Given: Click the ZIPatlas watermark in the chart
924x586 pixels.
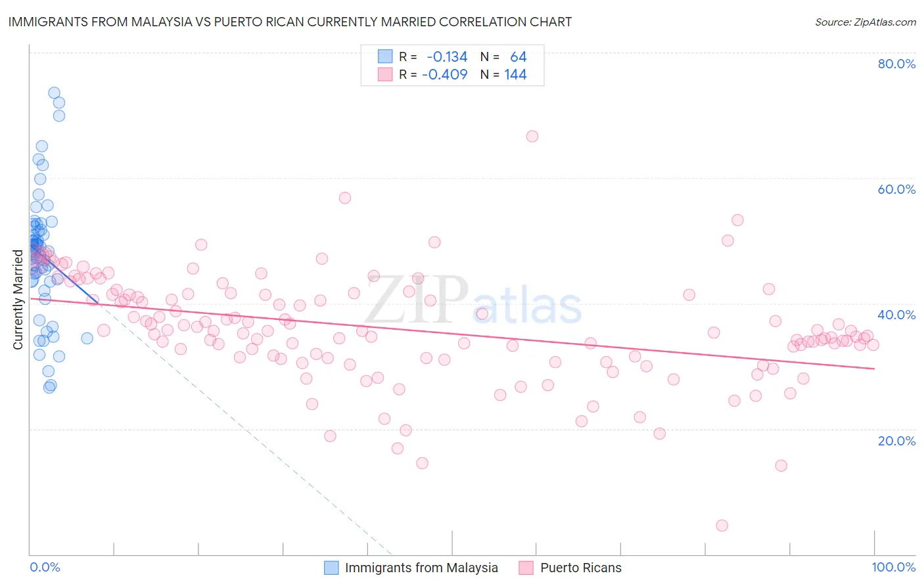Looking at the screenshot, I should [473, 301].
